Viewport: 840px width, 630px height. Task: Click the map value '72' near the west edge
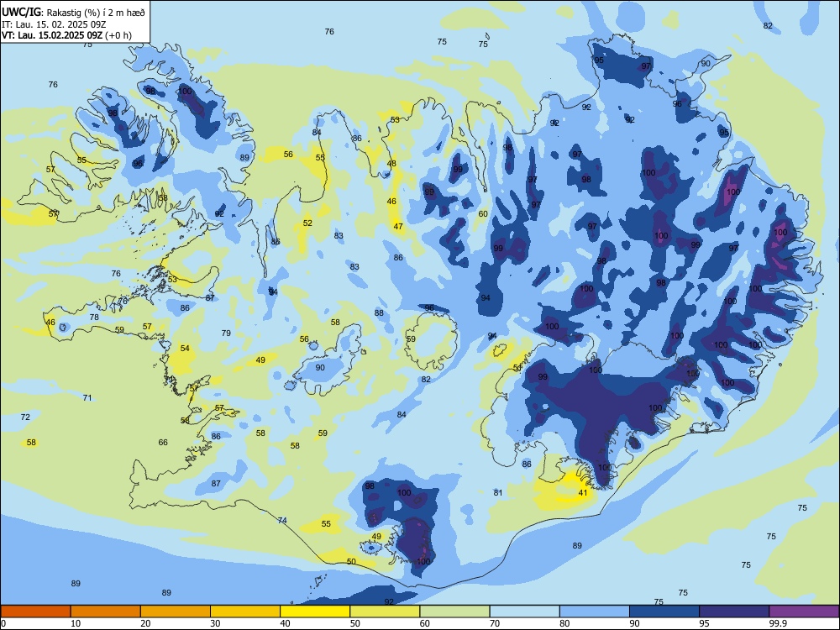pyautogui.click(x=25, y=417)
